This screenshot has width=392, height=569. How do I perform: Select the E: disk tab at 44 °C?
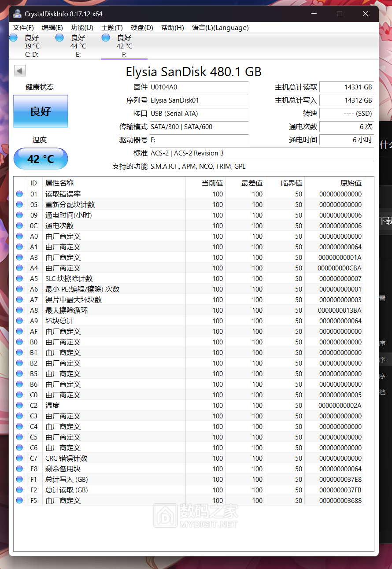click(x=78, y=46)
